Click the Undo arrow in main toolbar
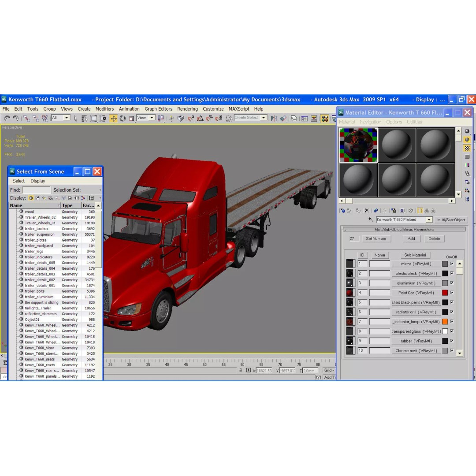Viewport: 476px width, 476px height. point(7,119)
